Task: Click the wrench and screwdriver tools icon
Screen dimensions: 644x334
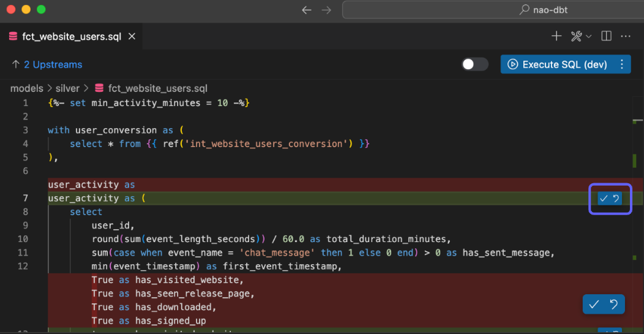Action: tap(576, 36)
